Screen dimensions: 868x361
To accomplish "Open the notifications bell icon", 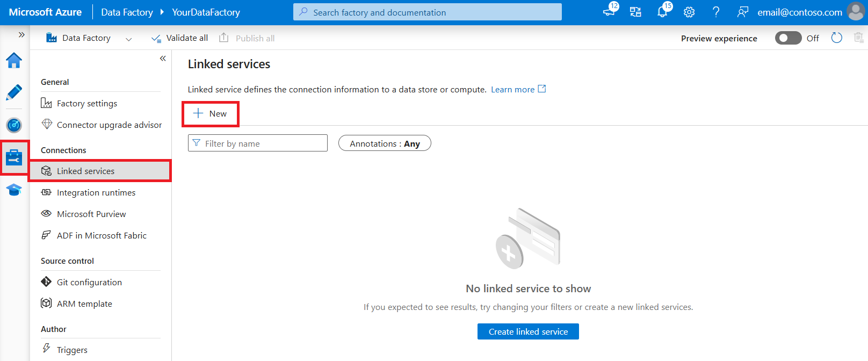I will tap(662, 12).
